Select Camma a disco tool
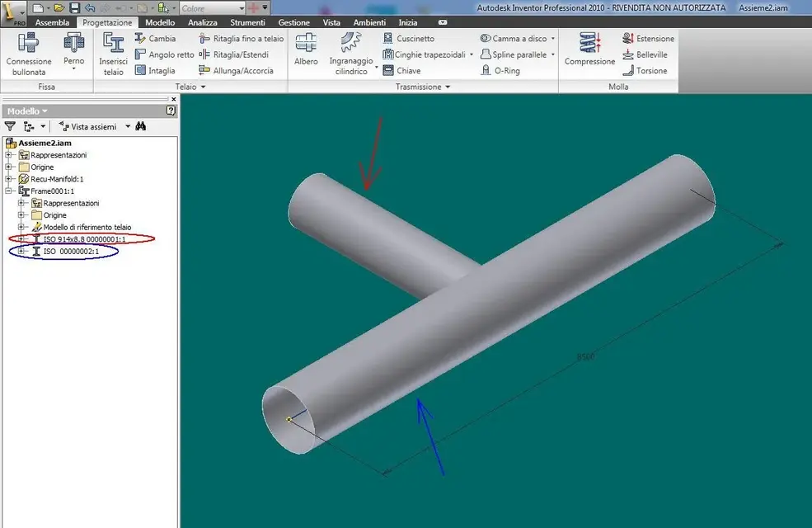Viewport: 812px width, 528px height. tap(514, 38)
